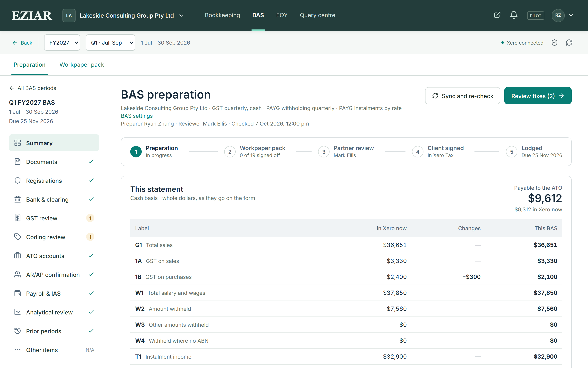Image resolution: width=588 pixels, height=368 pixels.
Task: Select step 3 Partner review in progress tracker
Action: tap(346, 152)
